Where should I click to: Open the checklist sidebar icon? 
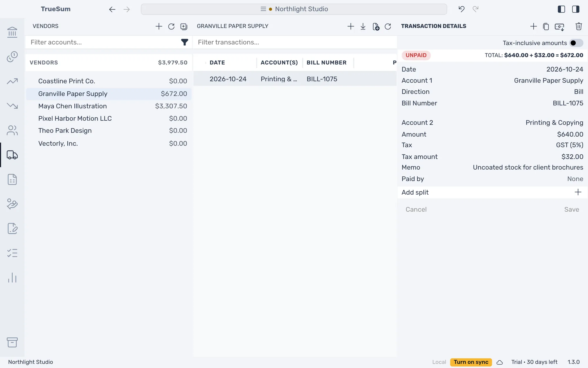click(12, 253)
